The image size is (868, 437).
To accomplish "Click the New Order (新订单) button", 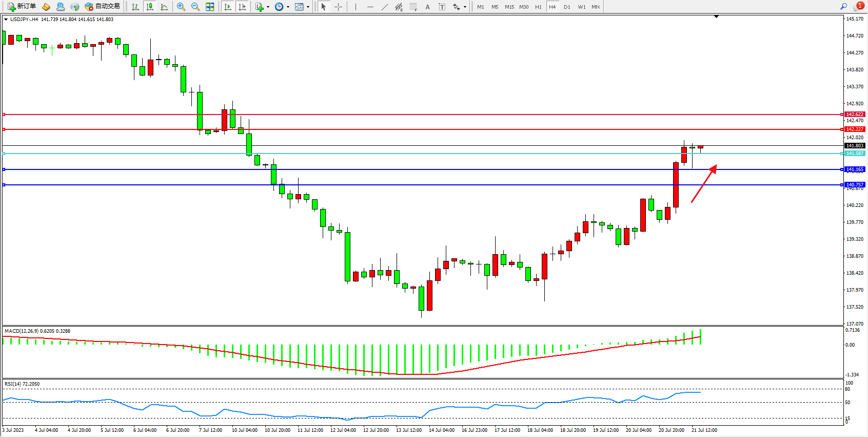I will pos(22,7).
